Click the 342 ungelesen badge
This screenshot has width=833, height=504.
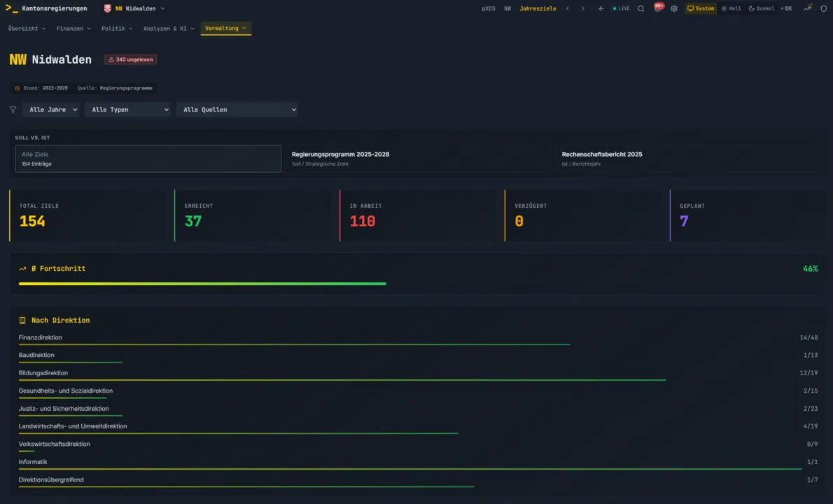coord(131,59)
